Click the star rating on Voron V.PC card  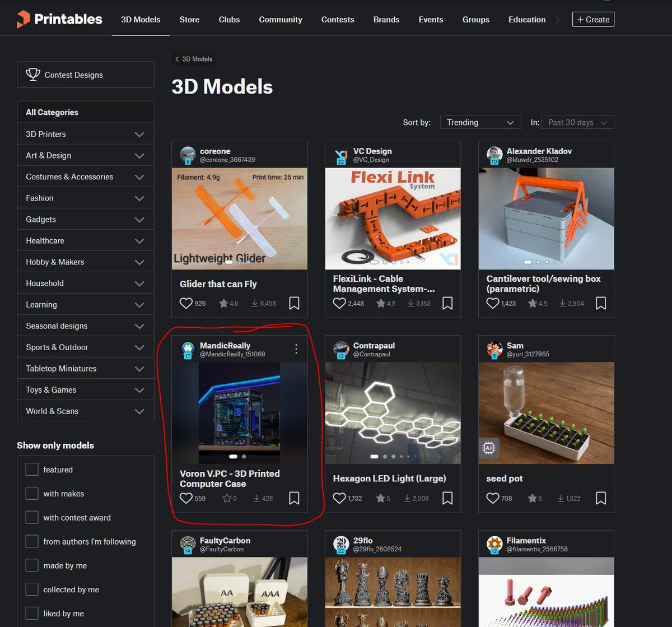230,498
